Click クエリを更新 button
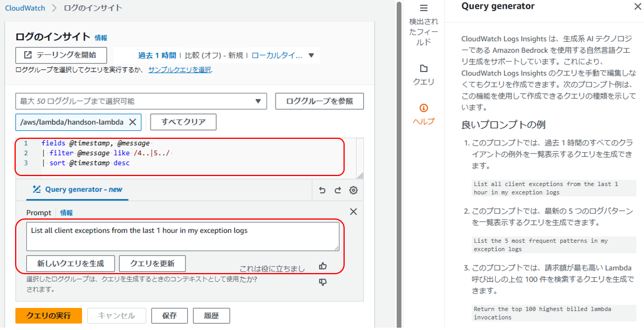Image resolution: width=644 pixels, height=330 pixels. tap(152, 264)
